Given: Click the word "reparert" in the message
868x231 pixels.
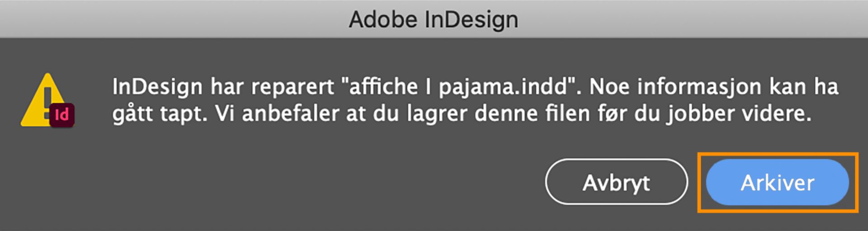Looking at the screenshot, I should [x=292, y=87].
